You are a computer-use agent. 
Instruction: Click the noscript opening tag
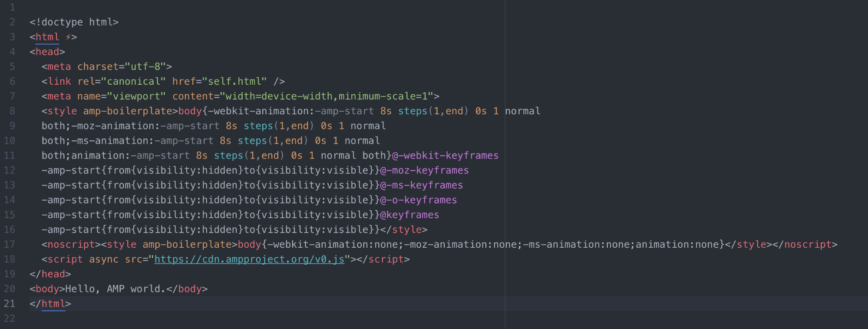[71, 245]
